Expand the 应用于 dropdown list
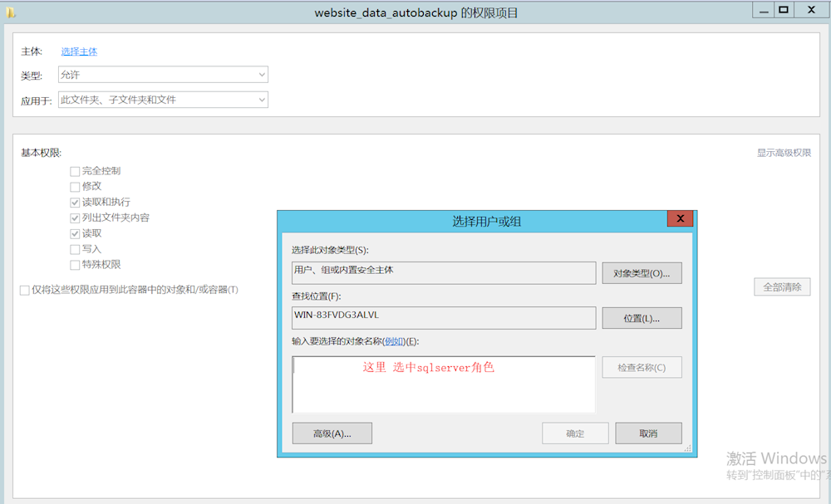 tap(163, 100)
